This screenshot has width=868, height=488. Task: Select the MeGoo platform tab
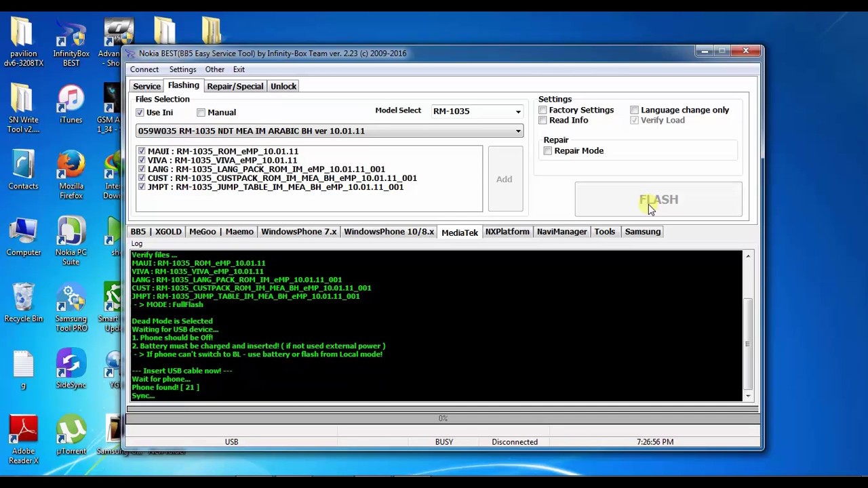(x=203, y=232)
